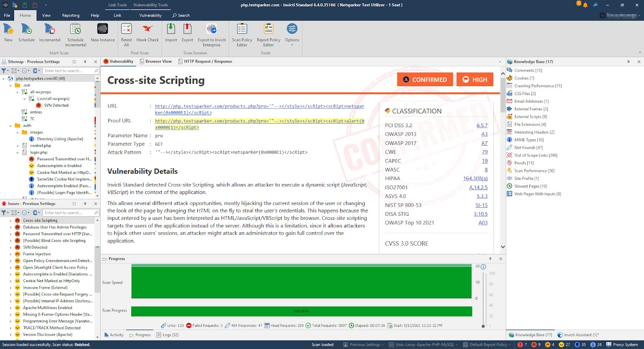Switch to Activity bottom tab
Viewport: 644px width, 349px height.
[114, 335]
